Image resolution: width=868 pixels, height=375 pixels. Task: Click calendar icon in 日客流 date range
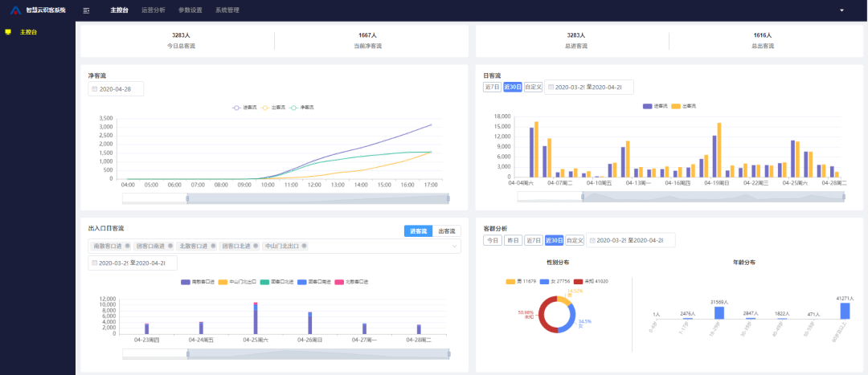coord(551,88)
